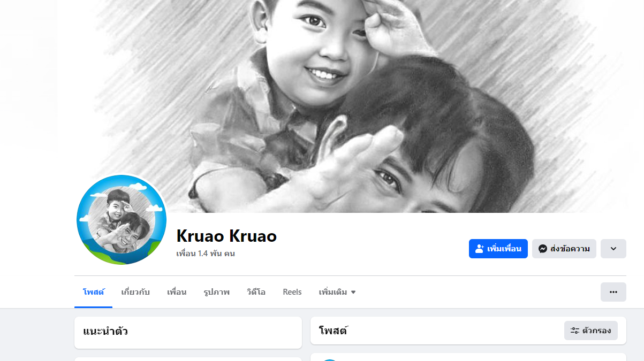644x361 pixels.
Task: Click the เพิ่มเพื่อน button
Action: click(x=498, y=249)
